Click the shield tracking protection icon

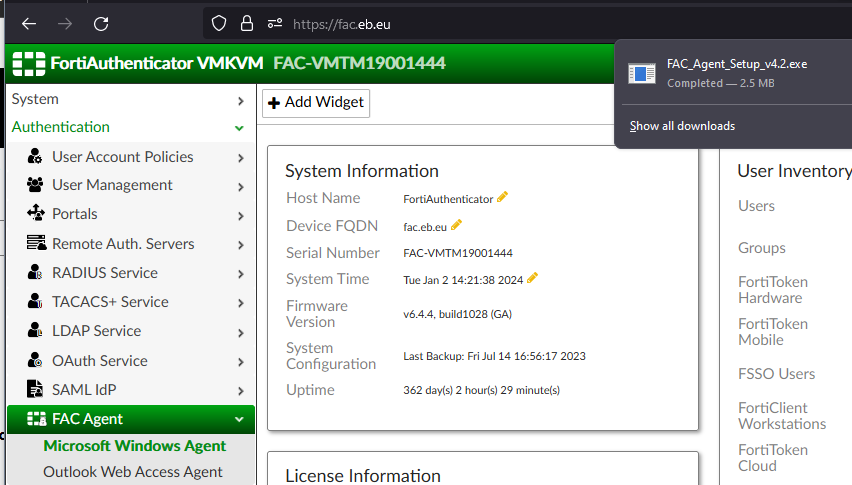[x=219, y=23]
